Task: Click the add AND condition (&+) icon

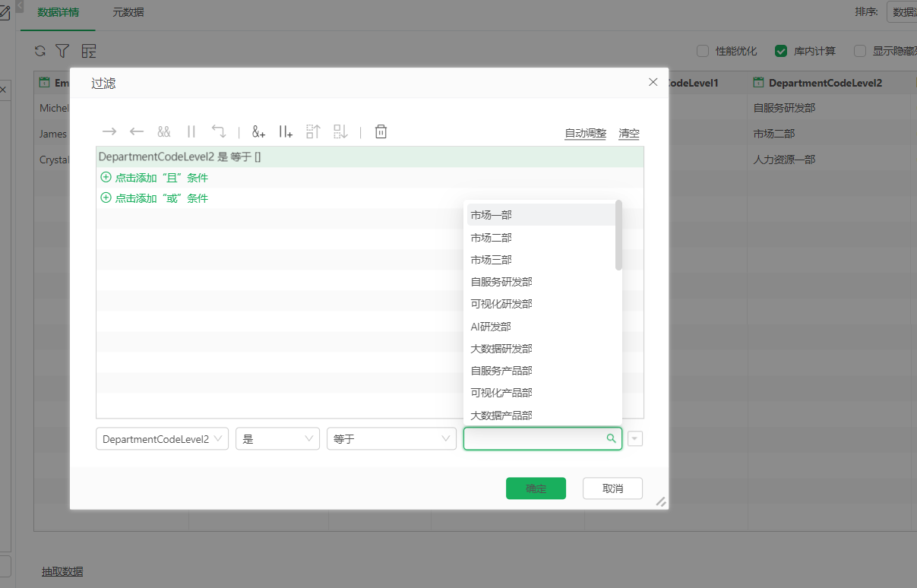Action: coord(258,131)
